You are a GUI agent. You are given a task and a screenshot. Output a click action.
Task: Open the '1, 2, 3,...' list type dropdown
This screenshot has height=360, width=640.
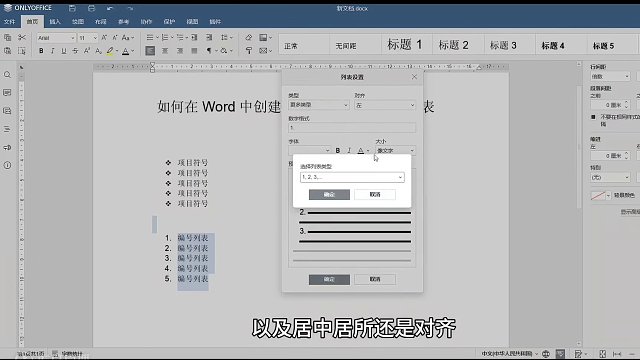pos(352,177)
